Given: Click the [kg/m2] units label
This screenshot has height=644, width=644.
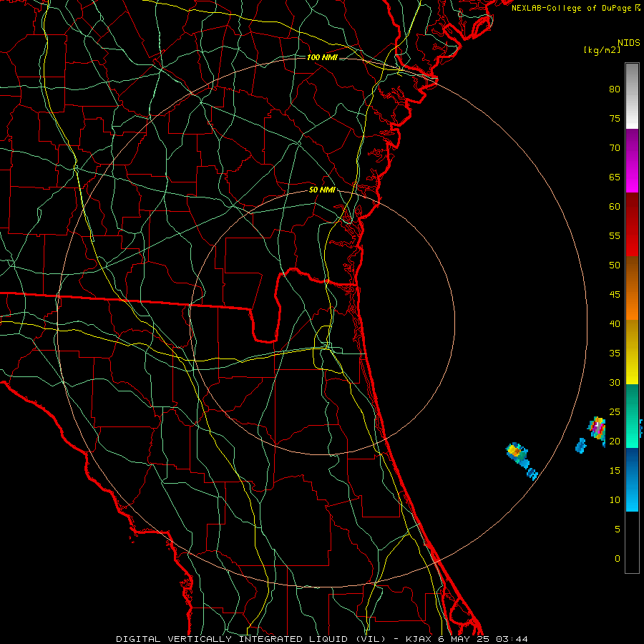Looking at the screenshot, I should (602, 50).
